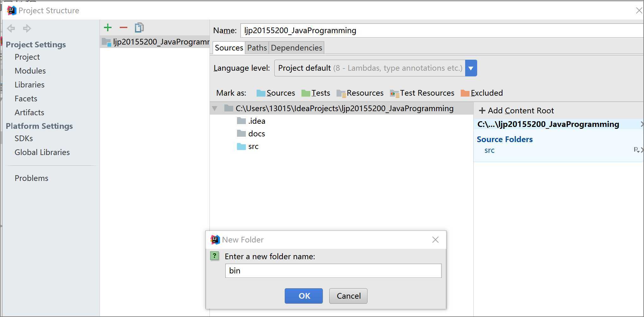Click Add Content Root
This screenshot has width=644, height=317.
(x=516, y=111)
